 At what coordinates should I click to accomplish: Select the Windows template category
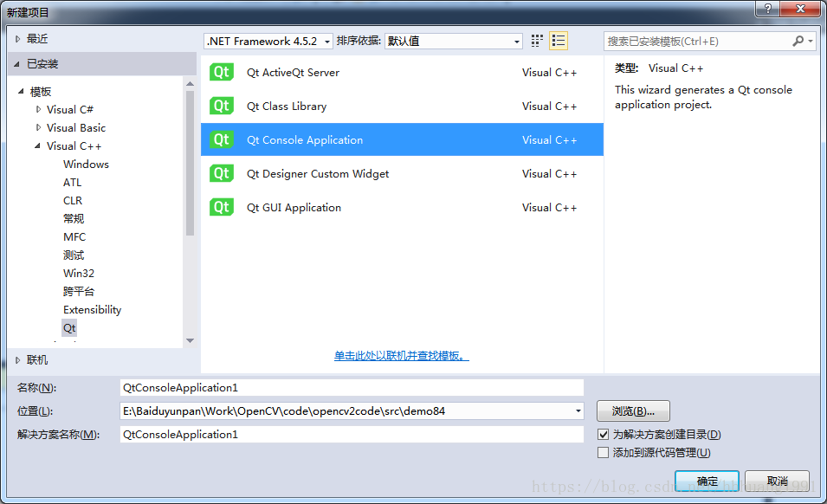[x=86, y=164]
